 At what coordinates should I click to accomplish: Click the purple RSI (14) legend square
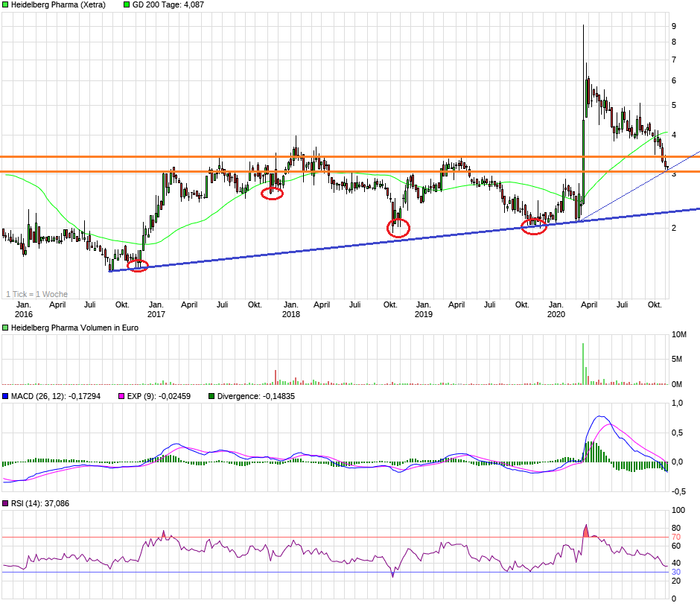coord(5,504)
